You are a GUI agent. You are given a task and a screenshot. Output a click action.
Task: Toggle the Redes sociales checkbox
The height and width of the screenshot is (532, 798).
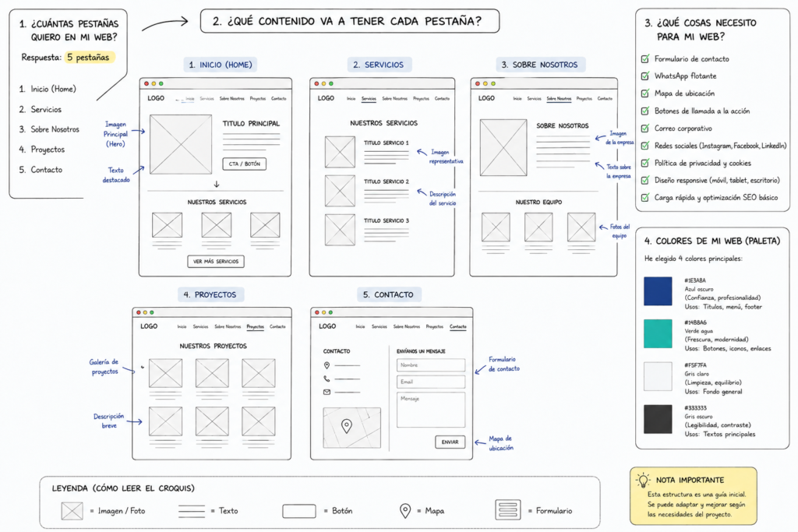coord(644,146)
